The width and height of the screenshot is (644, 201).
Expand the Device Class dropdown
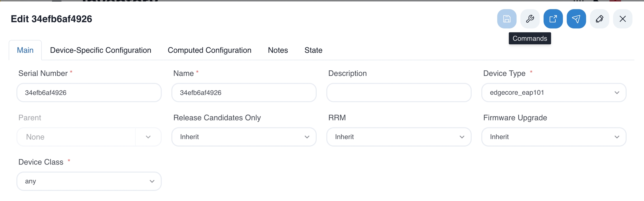click(89, 181)
